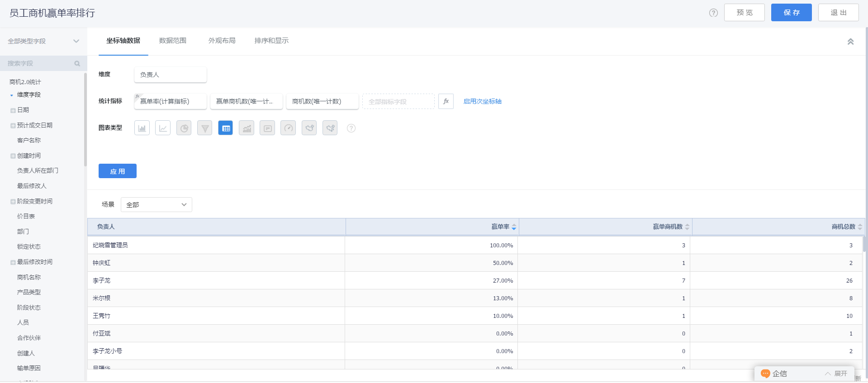The width and height of the screenshot is (868, 383).
Task: Click the 启用次坐标轴 link
Action: 482,101
